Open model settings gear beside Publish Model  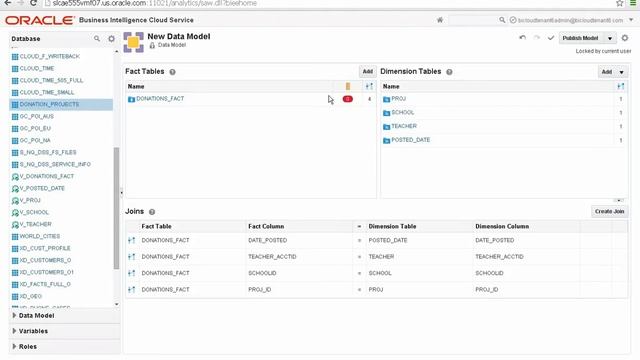point(625,38)
